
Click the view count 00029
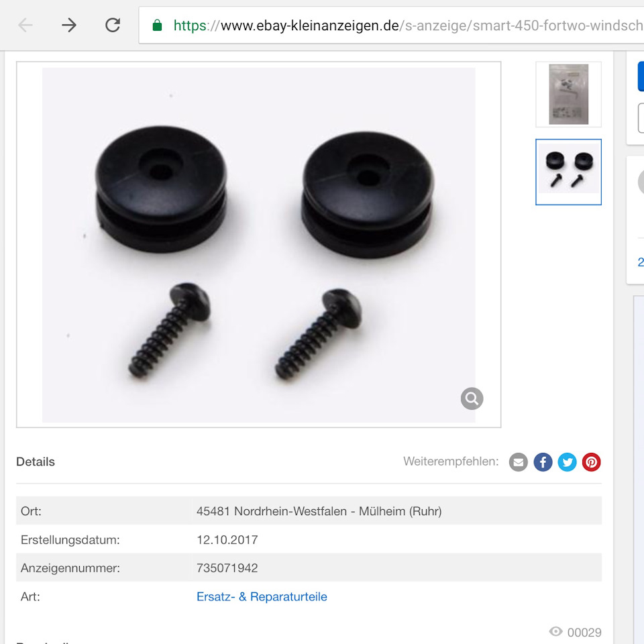click(x=584, y=633)
